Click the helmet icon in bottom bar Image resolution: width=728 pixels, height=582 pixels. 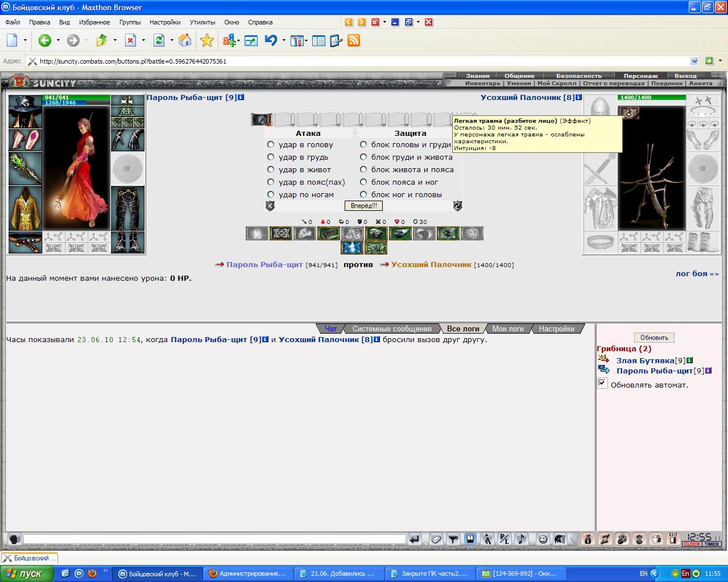[x=560, y=539]
